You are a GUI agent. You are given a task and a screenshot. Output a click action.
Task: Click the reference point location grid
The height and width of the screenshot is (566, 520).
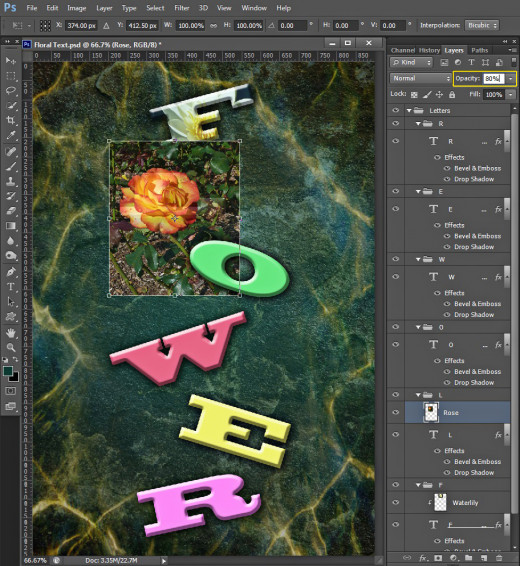tap(45, 25)
